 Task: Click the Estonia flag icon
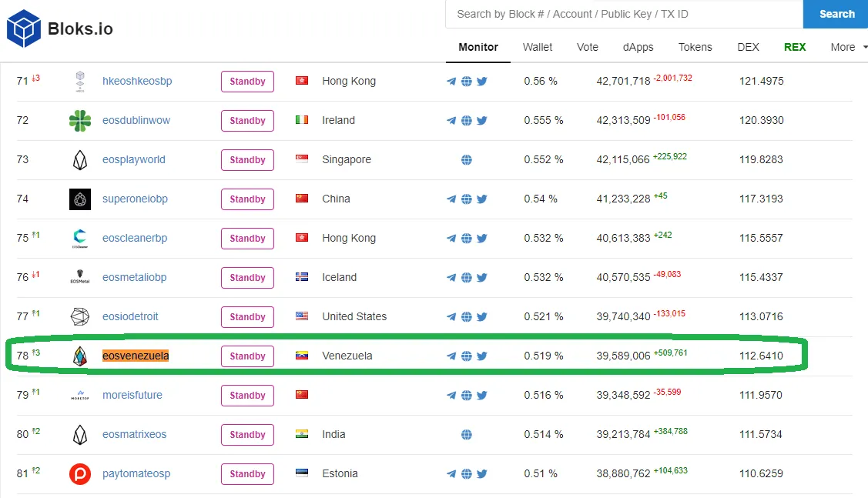tap(302, 473)
